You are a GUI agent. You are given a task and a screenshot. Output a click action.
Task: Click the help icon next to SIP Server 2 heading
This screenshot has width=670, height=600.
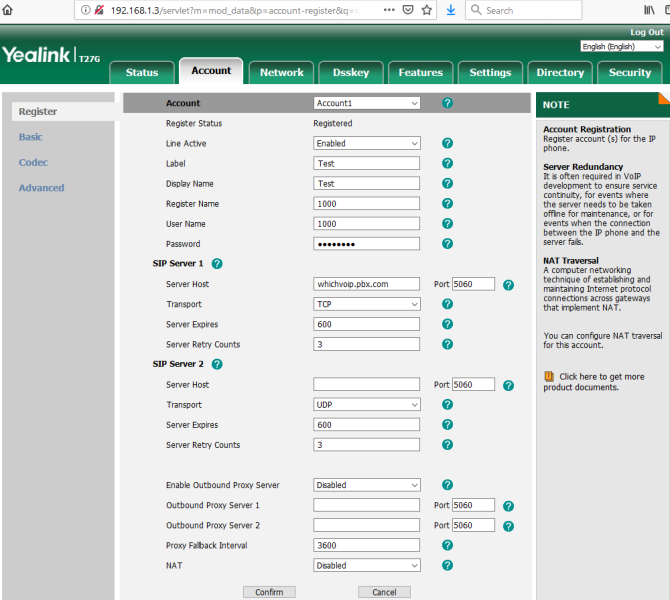pyautogui.click(x=217, y=365)
